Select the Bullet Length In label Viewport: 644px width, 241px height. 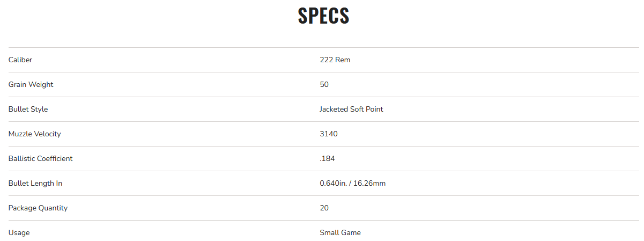tap(35, 183)
